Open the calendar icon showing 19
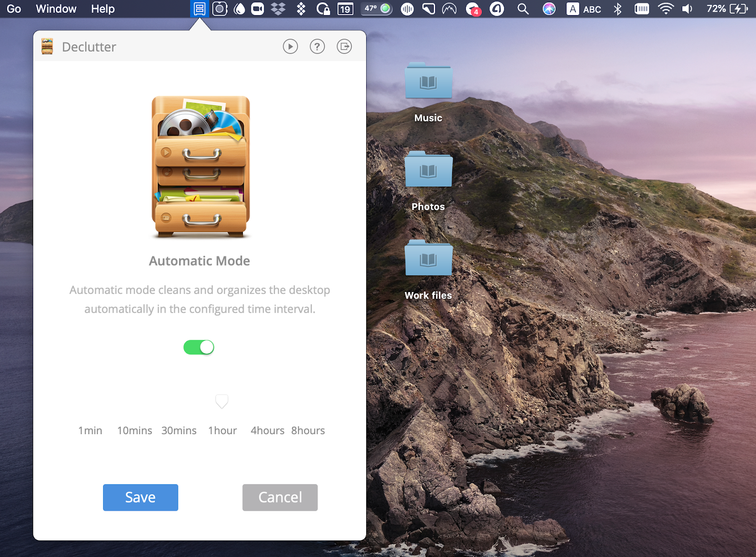 pyautogui.click(x=345, y=9)
